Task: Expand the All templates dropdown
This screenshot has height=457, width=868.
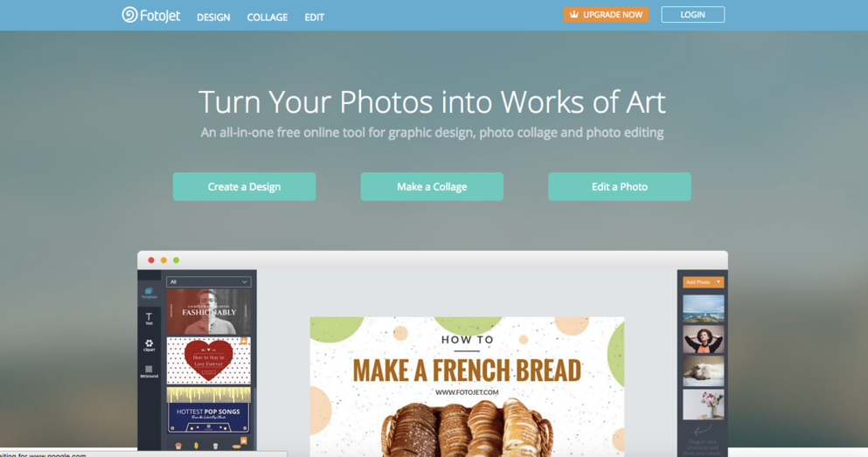Action: (209, 281)
